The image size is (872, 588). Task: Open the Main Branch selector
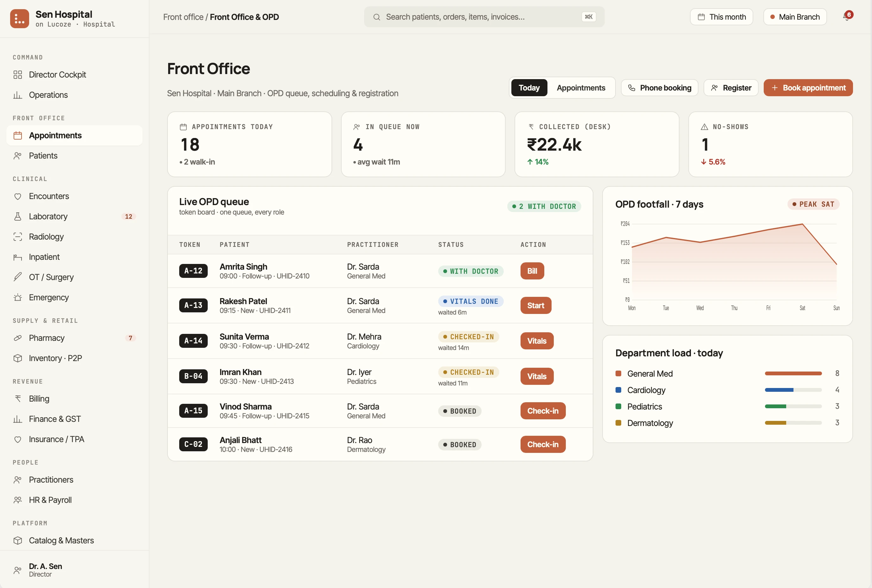(x=795, y=17)
